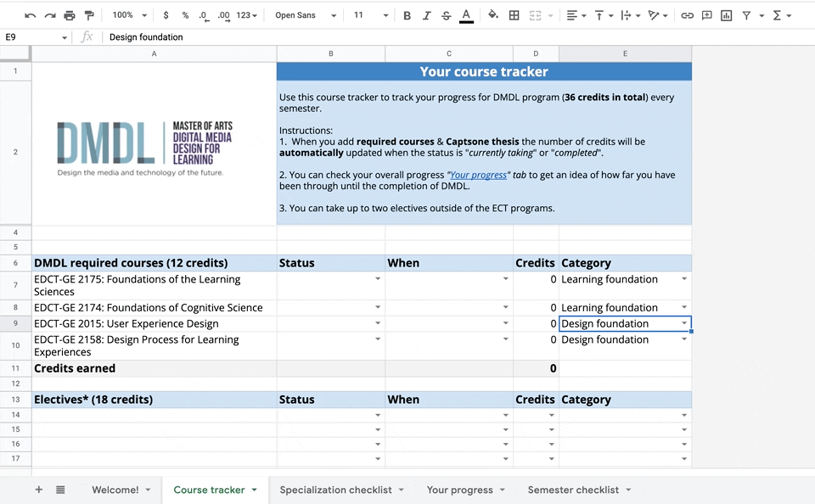Open horizontal align options
This screenshot has width=815, height=504.
point(576,15)
